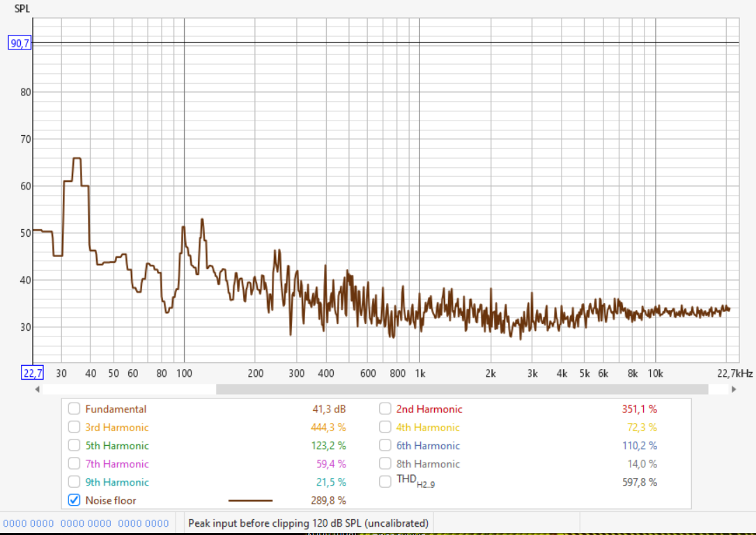Click the third 0000 0000 status bar field
Viewport: 756px width, 535px height.
(x=144, y=523)
